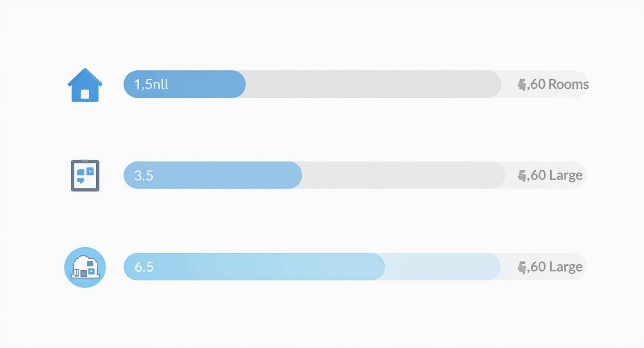644x348 pixels.
Task: Click the gray glyph before "60 Rooms"
Action: click(522, 84)
